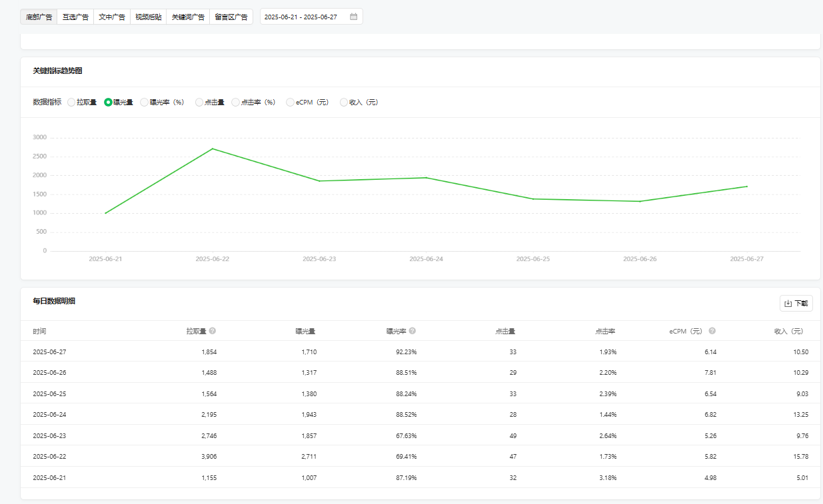Click the 2025-06-21 row date cell
This screenshot has height=504, width=823.
click(x=49, y=477)
